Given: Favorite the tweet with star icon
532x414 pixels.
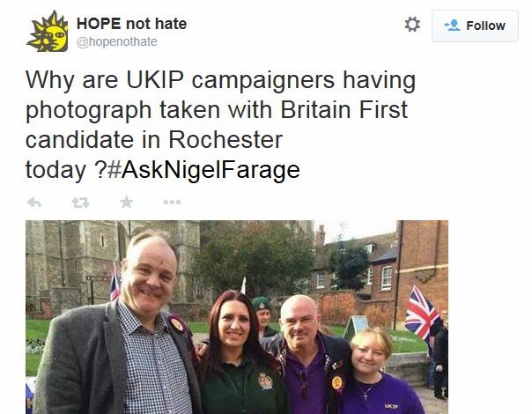Looking at the screenshot, I should click(x=127, y=202).
